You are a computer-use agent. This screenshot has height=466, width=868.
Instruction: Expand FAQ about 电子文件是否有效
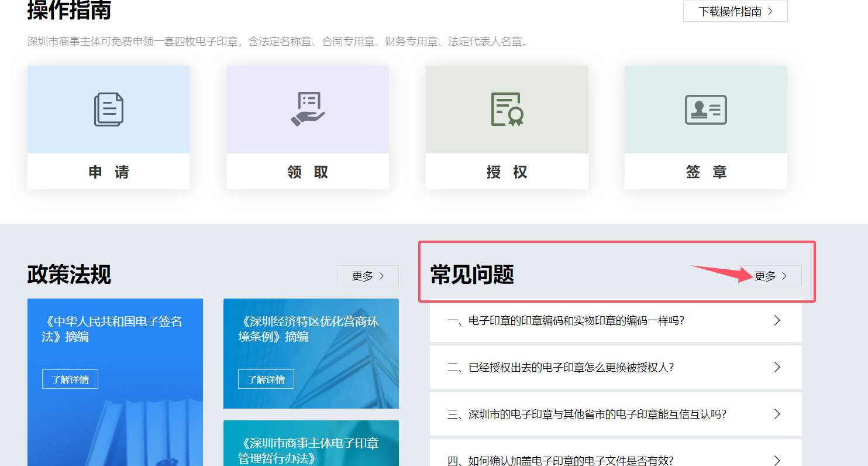(x=615, y=458)
